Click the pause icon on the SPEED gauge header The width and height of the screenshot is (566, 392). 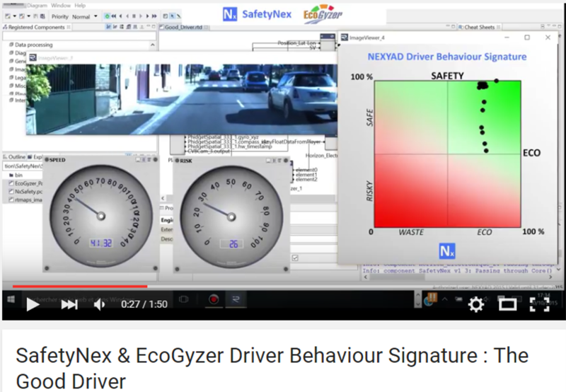(144, 160)
